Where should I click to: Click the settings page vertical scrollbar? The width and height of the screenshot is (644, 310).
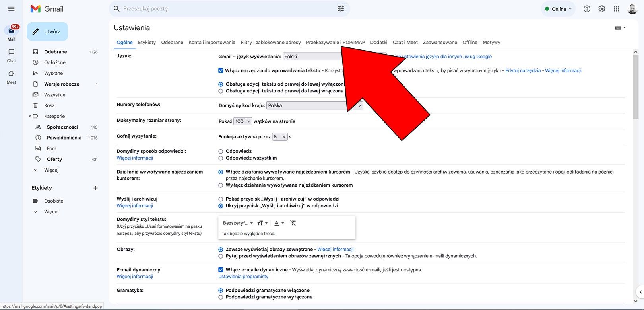coord(636,86)
